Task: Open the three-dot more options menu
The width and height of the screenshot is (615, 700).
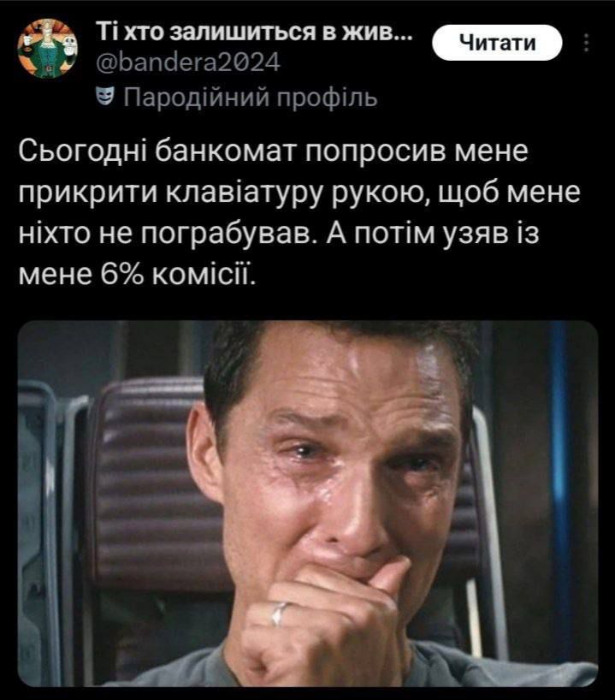Action: [x=587, y=43]
